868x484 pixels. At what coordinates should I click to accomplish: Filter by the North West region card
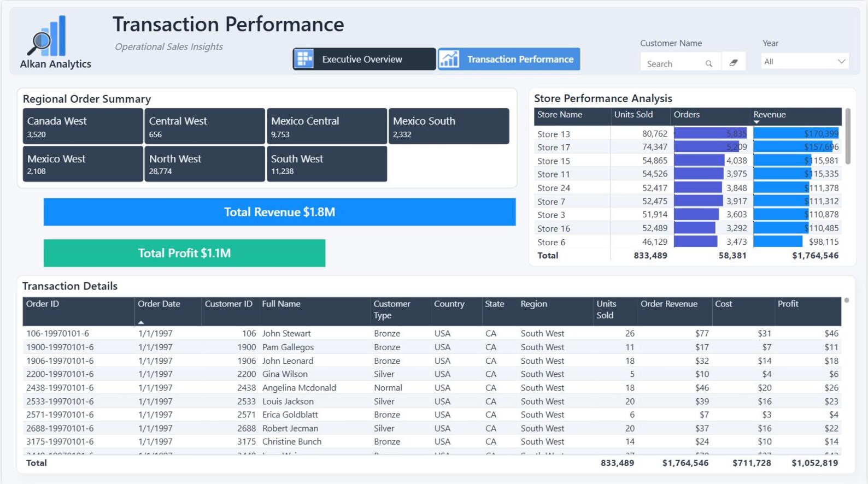205,164
